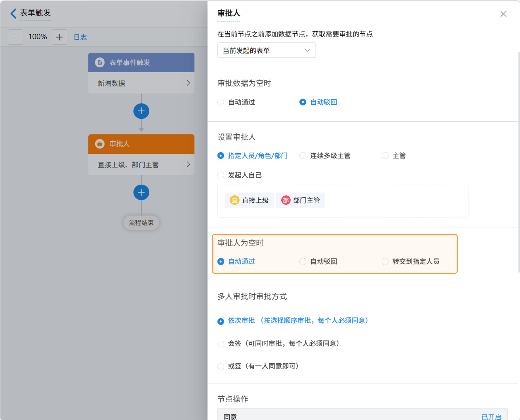Image resolution: width=520 pixels, height=420 pixels.
Task: Click the back arrow beside 表单触发
Action: pyautogui.click(x=14, y=13)
